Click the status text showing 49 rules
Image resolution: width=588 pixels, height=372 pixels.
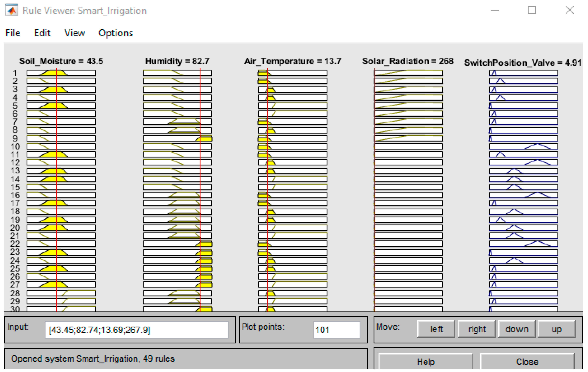click(x=93, y=358)
